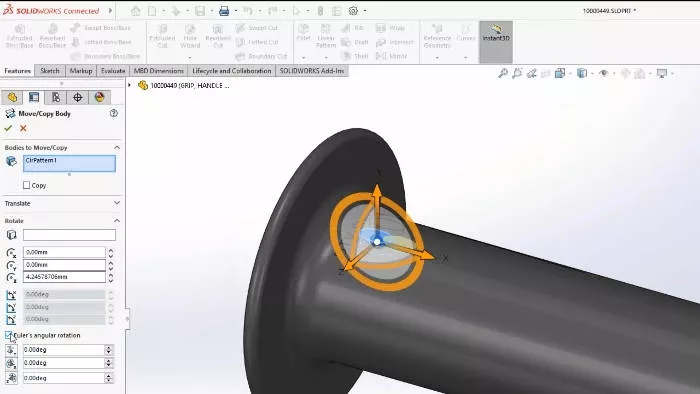Click the Linear Pattern tool
The width and height of the screenshot is (700, 394).
tap(326, 36)
